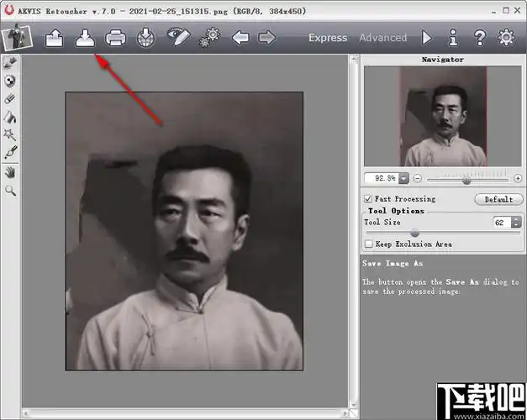Click the portrait image in the canvas
The height and width of the screenshot is (420, 527).
point(184,231)
